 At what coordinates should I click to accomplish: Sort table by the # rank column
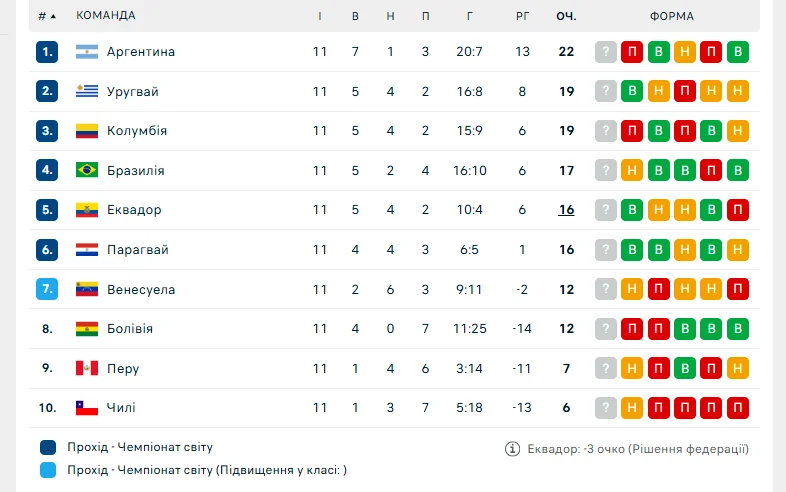point(47,16)
